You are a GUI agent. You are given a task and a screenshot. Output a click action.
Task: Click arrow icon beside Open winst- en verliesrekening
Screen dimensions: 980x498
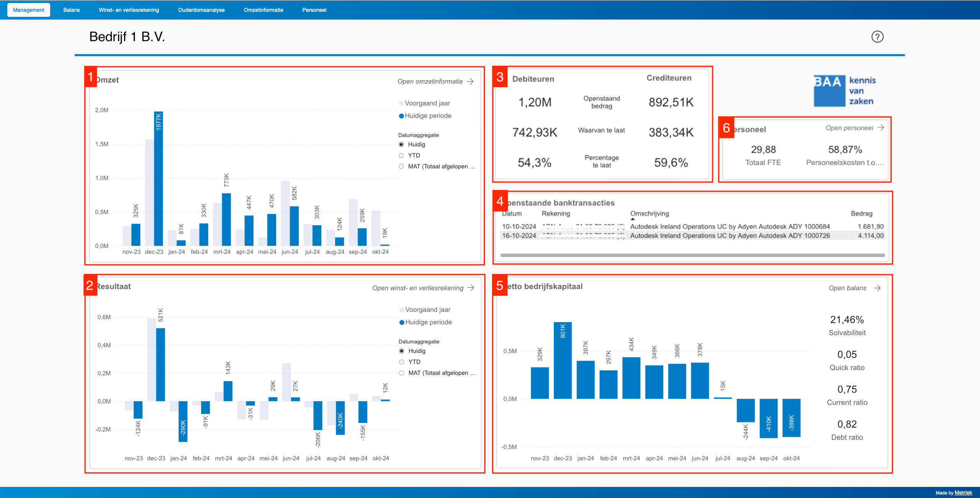tap(471, 288)
